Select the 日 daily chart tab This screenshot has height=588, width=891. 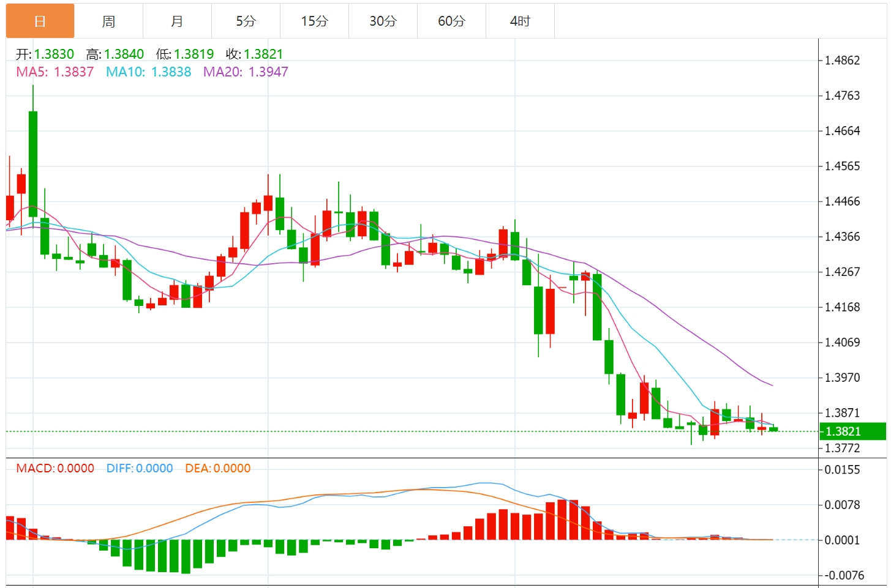pyautogui.click(x=40, y=21)
